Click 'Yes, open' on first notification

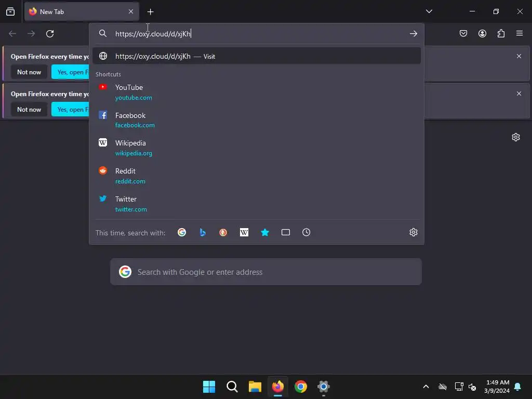(x=70, y=72)
